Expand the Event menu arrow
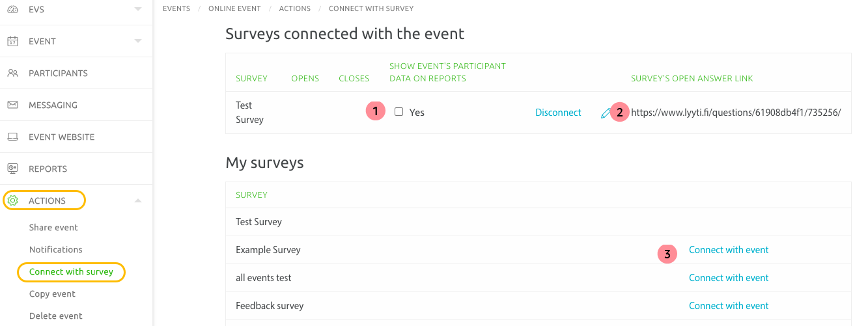 click(137, 41)
